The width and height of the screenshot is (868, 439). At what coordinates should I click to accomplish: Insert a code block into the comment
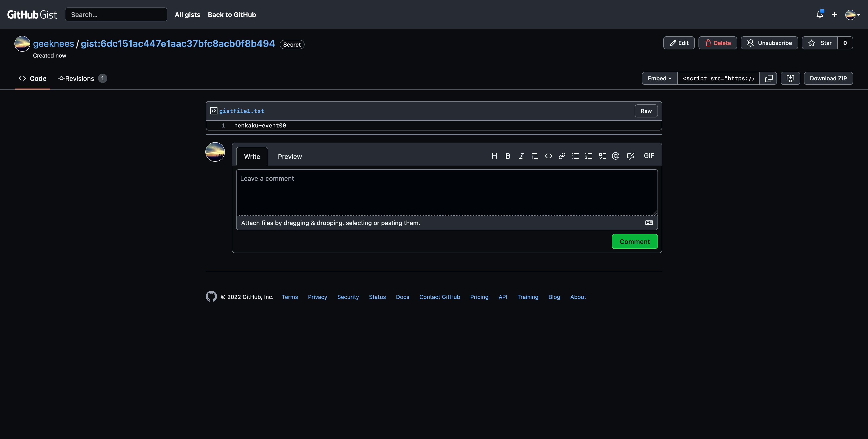pyautogui.click(x=548, y=156)
